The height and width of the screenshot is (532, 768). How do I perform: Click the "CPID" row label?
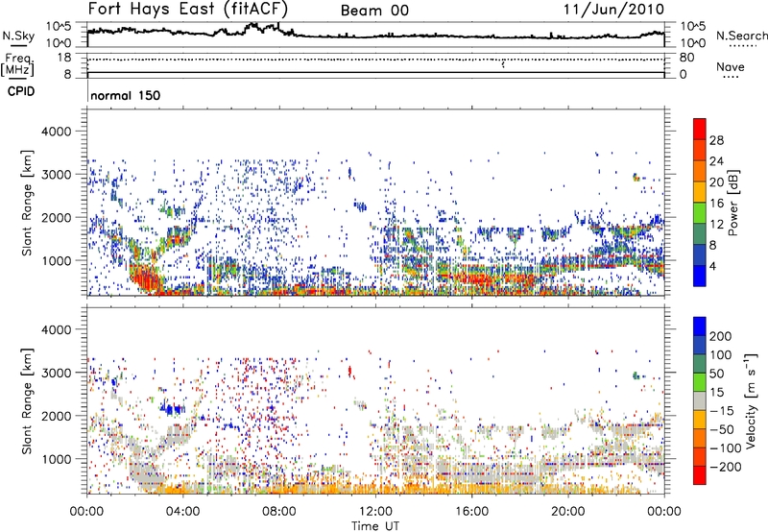click(21, 91)
